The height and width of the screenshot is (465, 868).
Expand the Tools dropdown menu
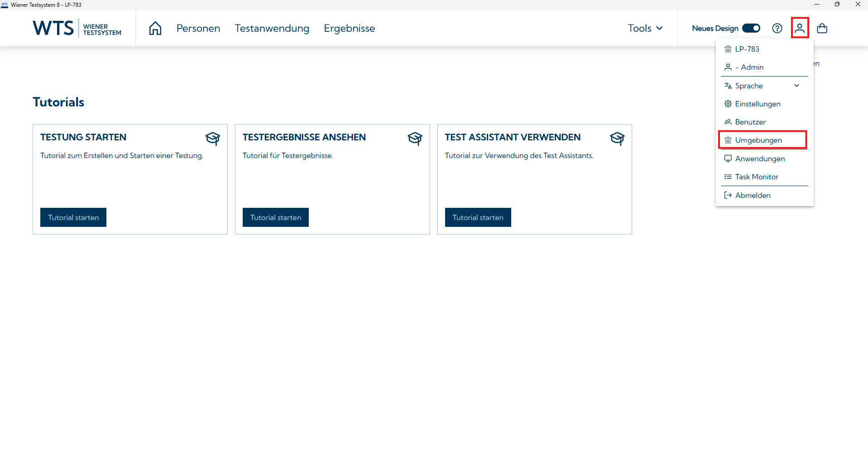click(645, 28)
